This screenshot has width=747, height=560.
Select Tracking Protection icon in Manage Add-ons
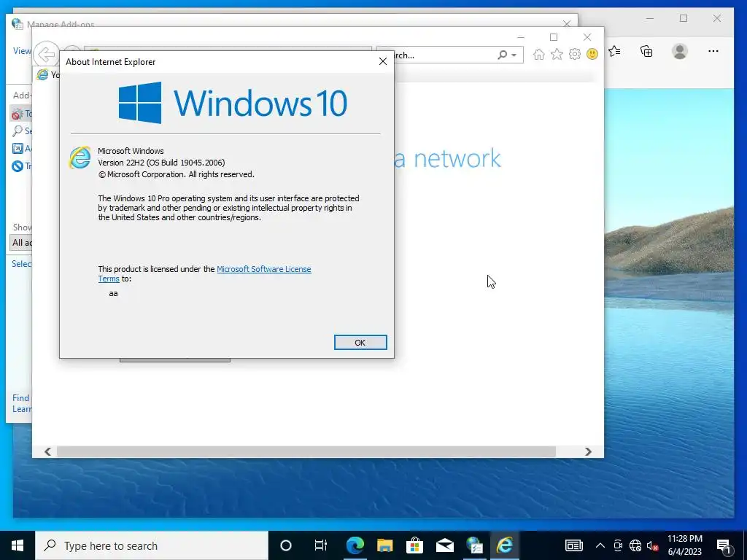pyautogui.click(x=18, y=166)
